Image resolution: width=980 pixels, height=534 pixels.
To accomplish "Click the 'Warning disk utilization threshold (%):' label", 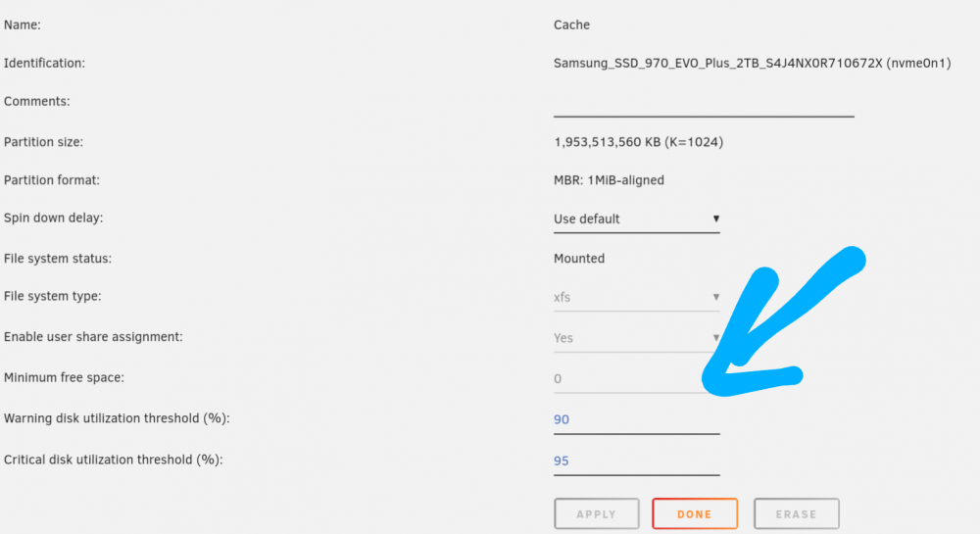I will pos(117,418).
